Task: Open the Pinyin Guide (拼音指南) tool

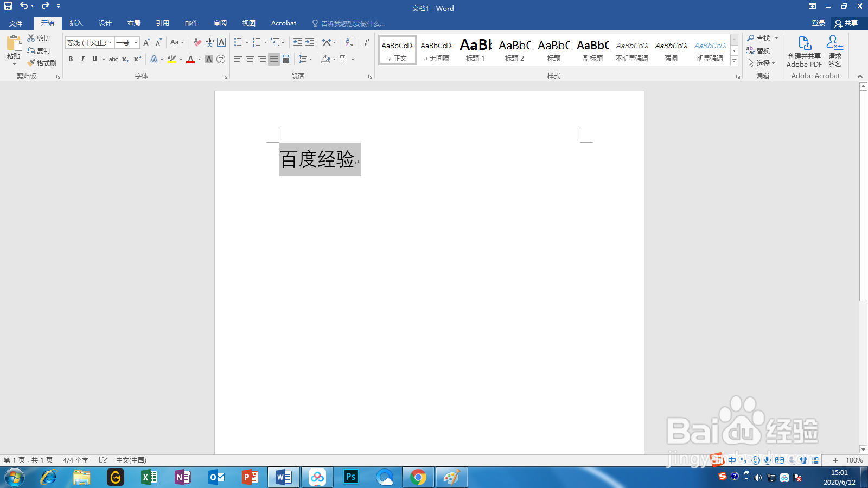Action: pos(210,42)
